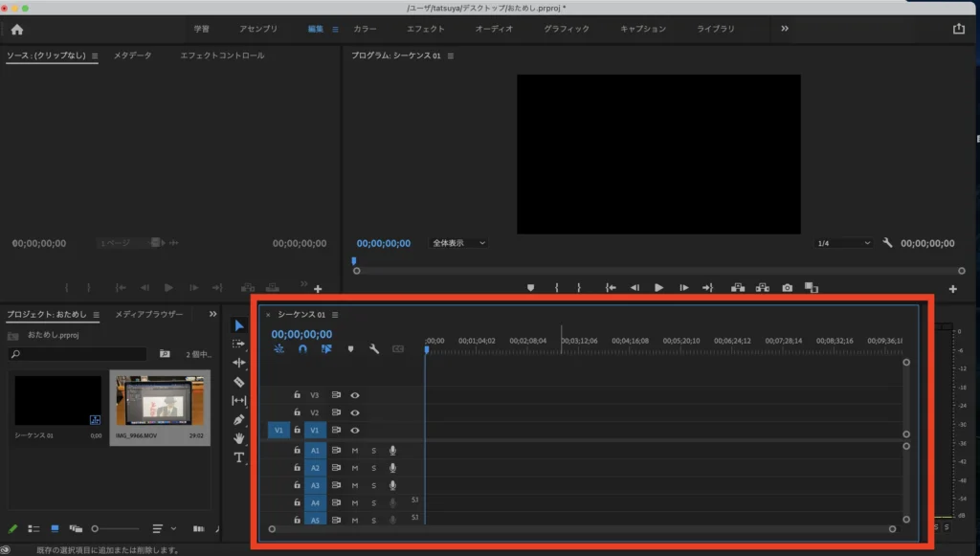Select the IMG_9966.MOV clip thumbnail
This screenshot has width=980, height=556.
[160, 400]
